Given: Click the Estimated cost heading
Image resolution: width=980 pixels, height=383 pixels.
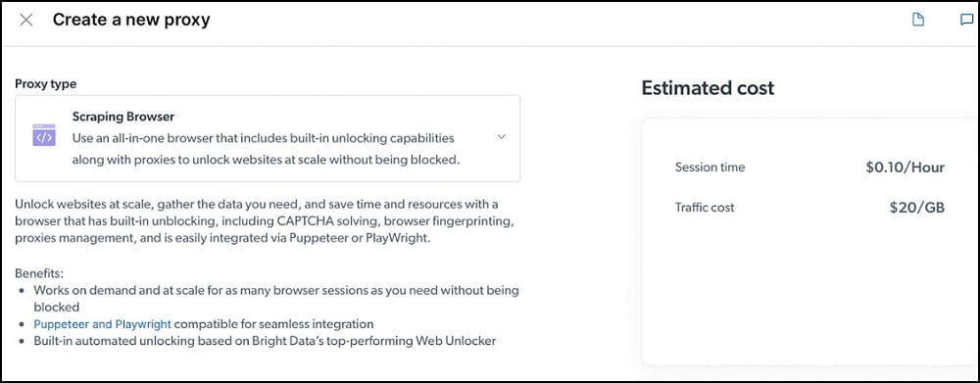Looking at the screenshot, I should click(708, 87).
